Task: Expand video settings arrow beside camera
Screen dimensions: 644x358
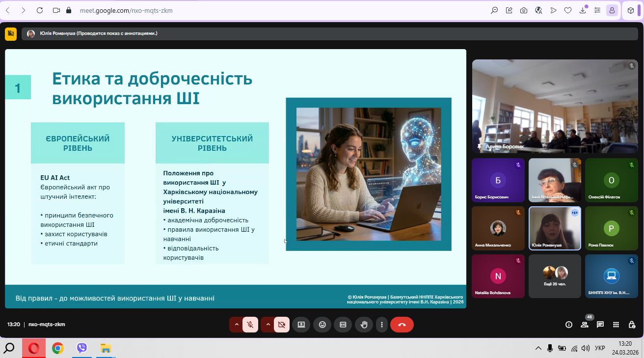Action: click(x=268, y=325)
